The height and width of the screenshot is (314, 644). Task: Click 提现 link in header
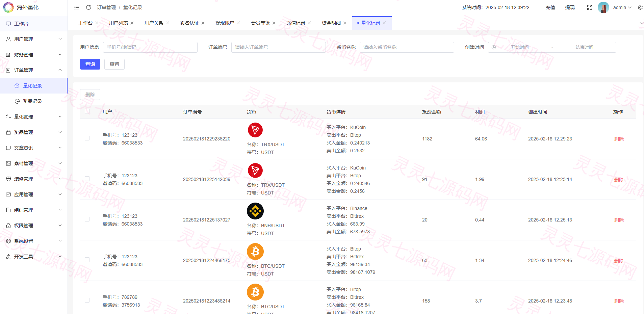[570, 7]
